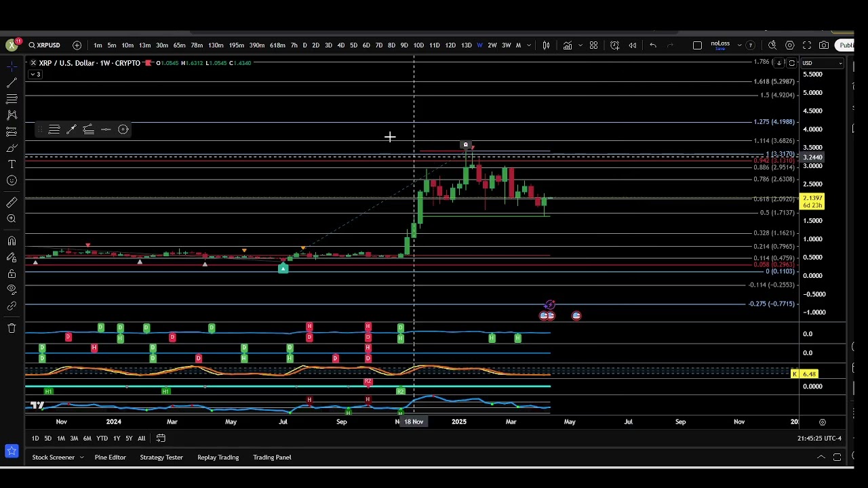Switch to the 1m timeframe

(98, 45)
